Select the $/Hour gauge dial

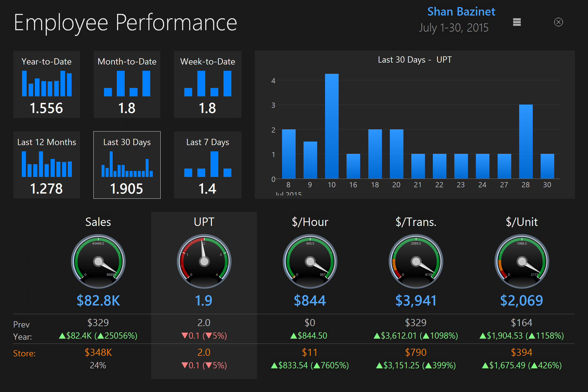[x=310, y=261]
